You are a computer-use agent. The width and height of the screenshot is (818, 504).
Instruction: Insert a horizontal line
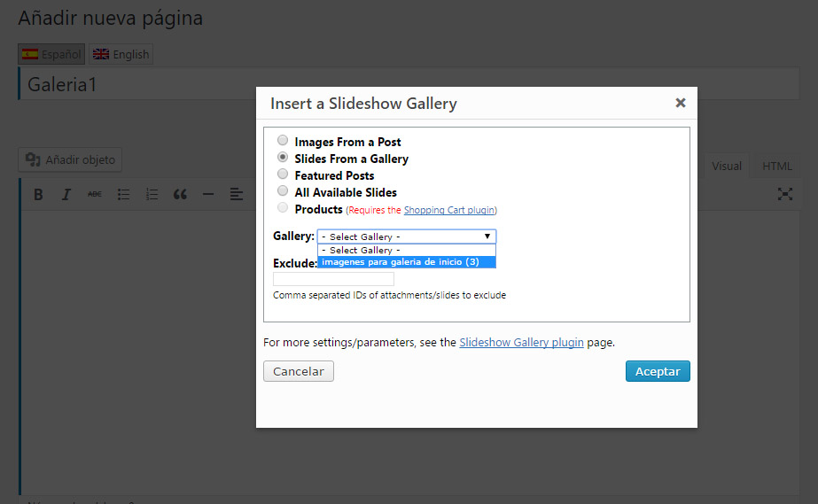pyautogui.click(x=208, y=194)
